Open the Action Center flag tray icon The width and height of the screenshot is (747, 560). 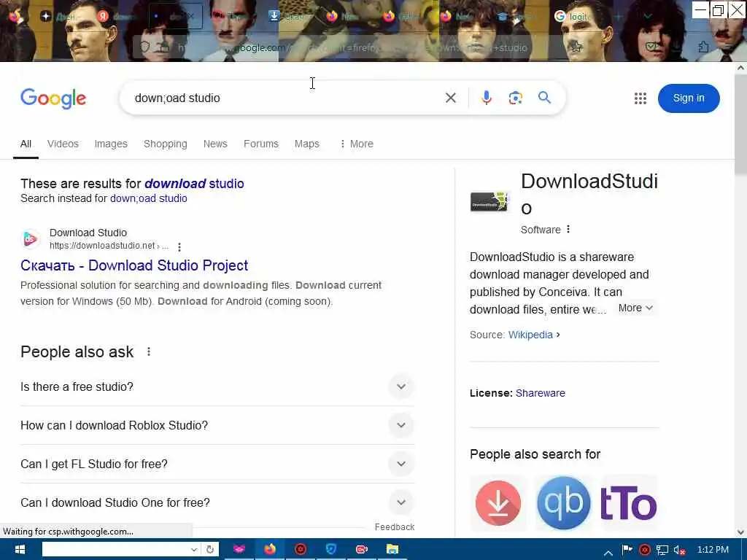tap(627, 550)
